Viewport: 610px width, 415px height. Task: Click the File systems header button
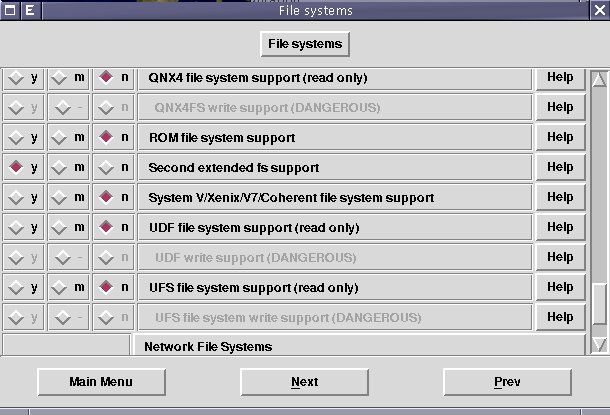pos(304,44)
